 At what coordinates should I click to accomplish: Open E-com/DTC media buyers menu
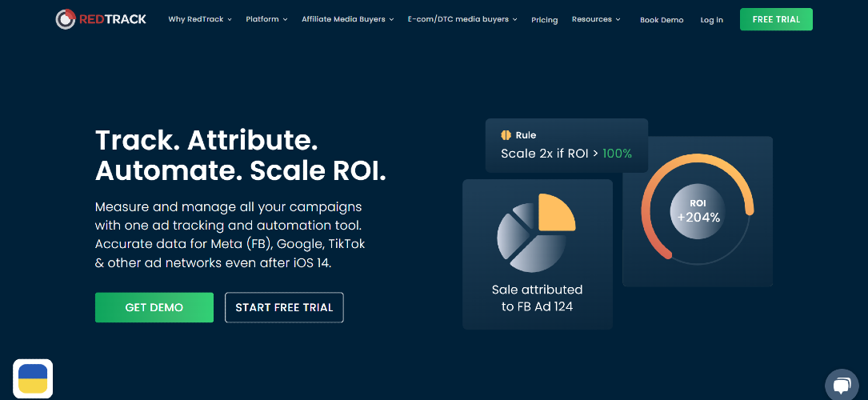[x=458, y=19]
